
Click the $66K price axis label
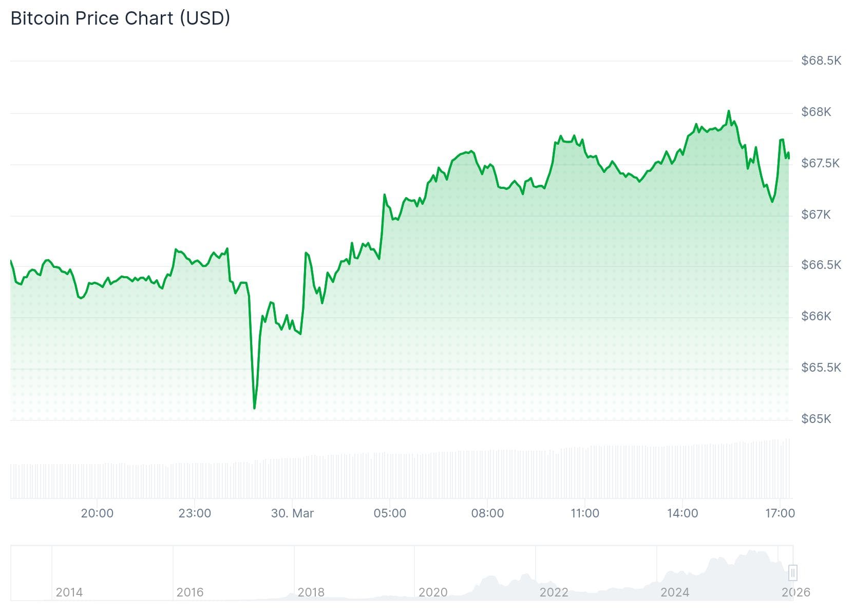pos(816,317)
